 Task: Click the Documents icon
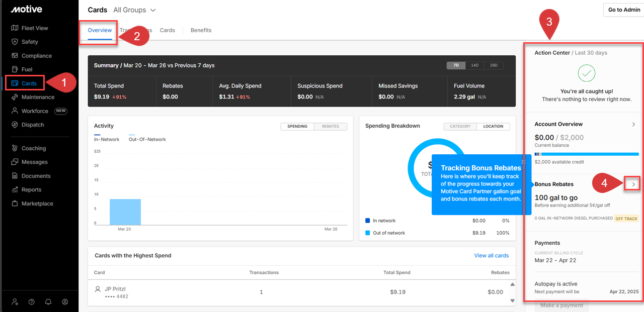click(15, 176)
